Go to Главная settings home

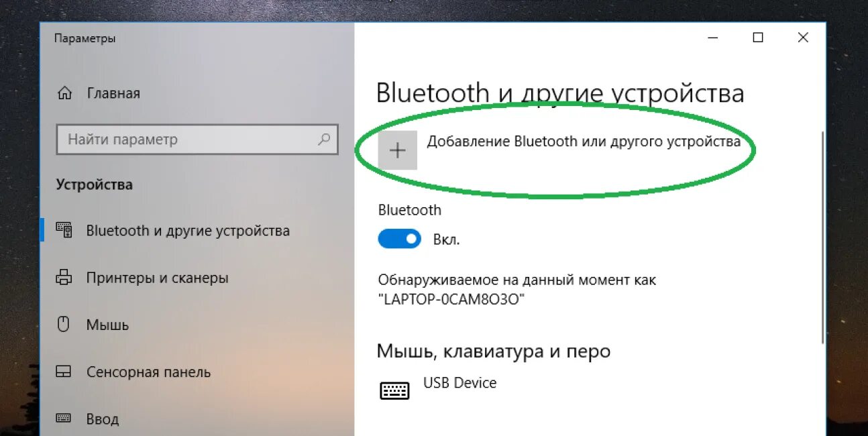113,93
